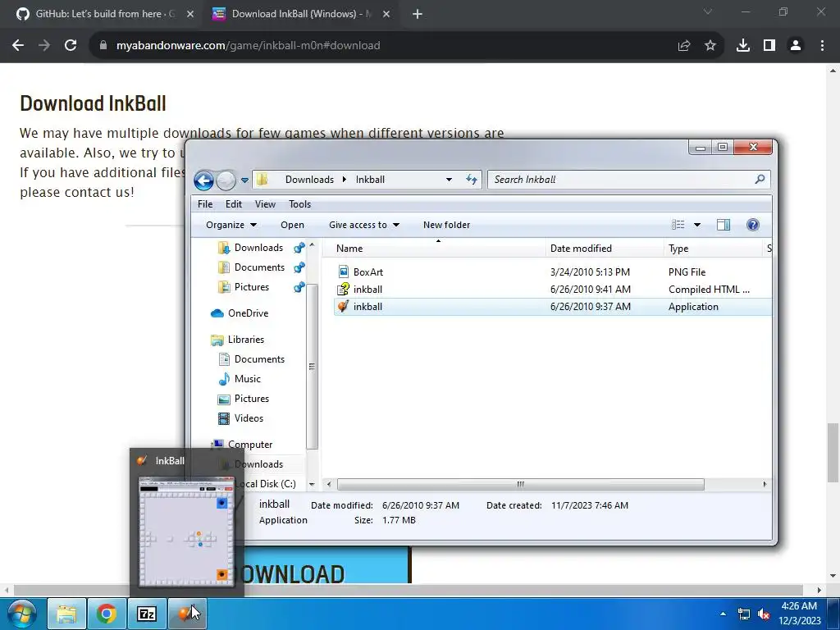Viewport: 840px width, 630px height.
Task: Click the horizontal scrollbar in file list
Action: (520, 484)
